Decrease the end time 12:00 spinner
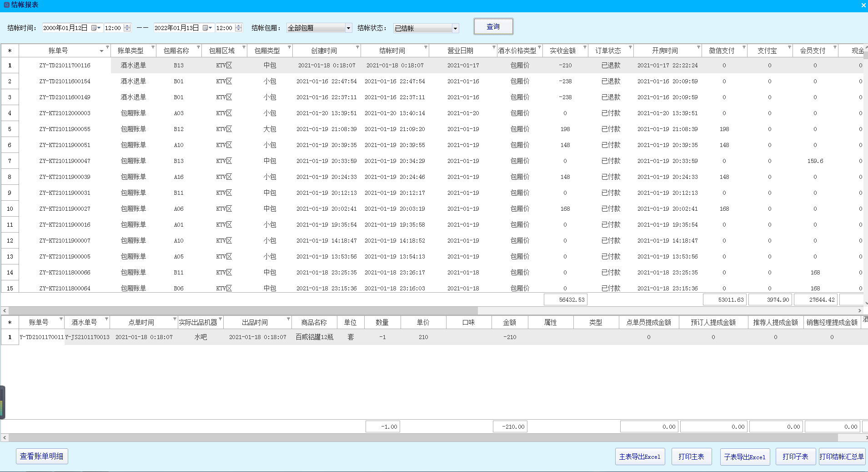This screenshot has height=472, width=868. click(x=239, y=30)
